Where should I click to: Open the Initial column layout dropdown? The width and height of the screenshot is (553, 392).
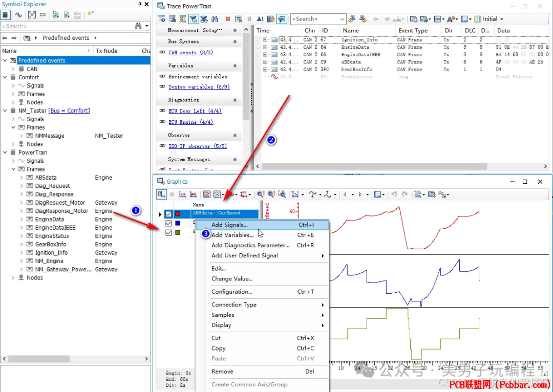point(501,19)
